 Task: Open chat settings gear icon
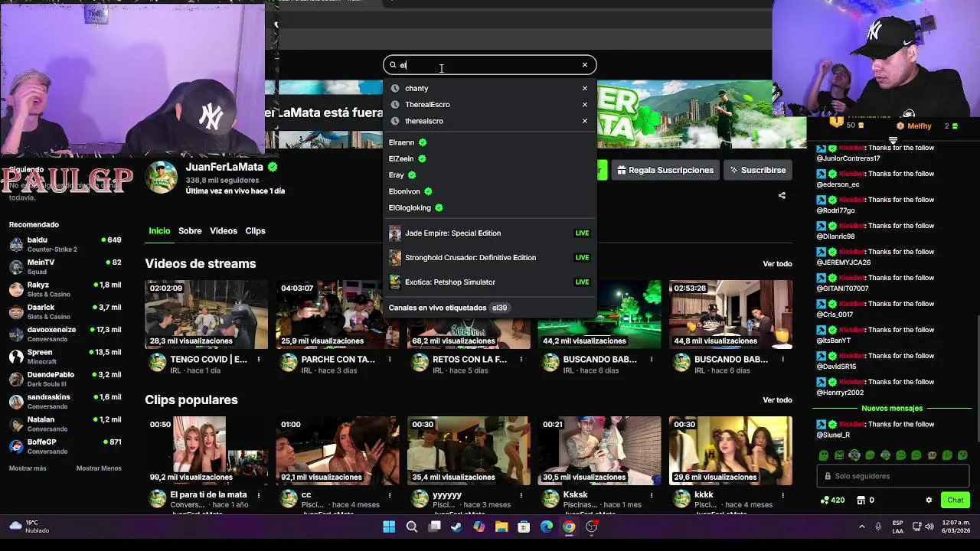click(929, 500)
